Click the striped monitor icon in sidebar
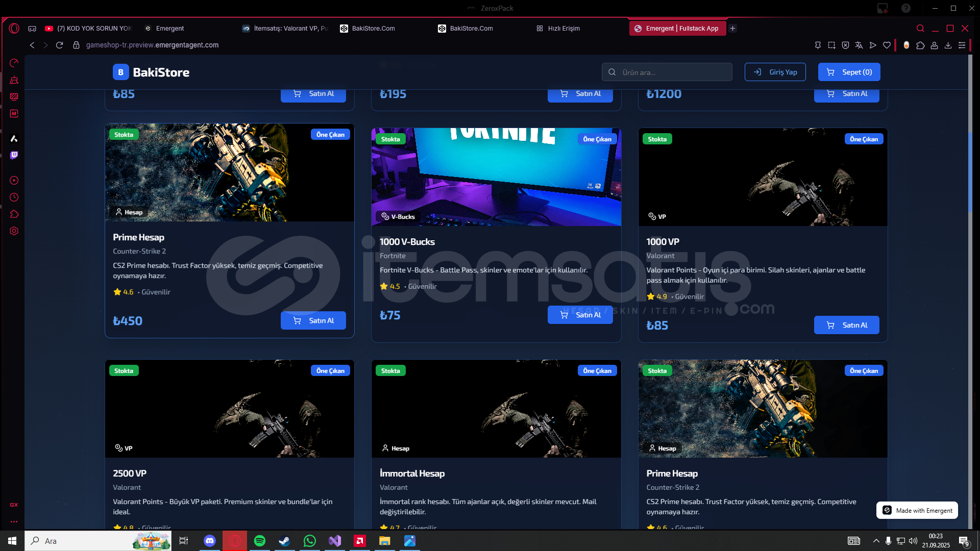 (x=14, y=96)
